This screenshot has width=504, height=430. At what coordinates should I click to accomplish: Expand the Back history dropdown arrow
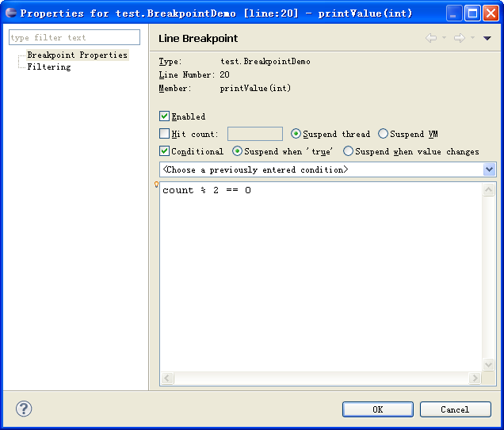click(444, 38)
